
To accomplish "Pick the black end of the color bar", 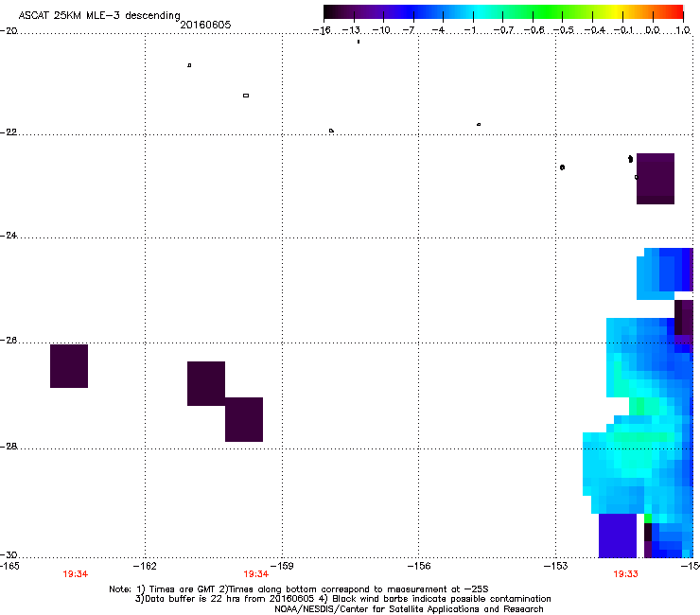I will [330, 12].
